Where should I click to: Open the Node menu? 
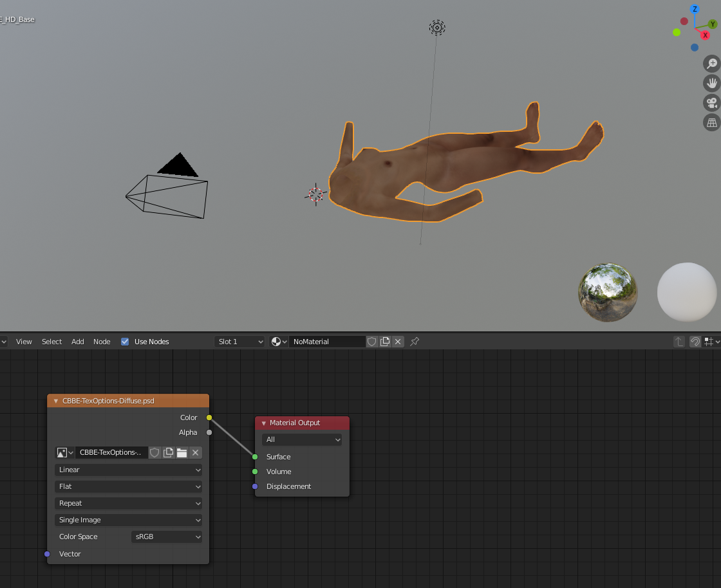click(102, 342)
